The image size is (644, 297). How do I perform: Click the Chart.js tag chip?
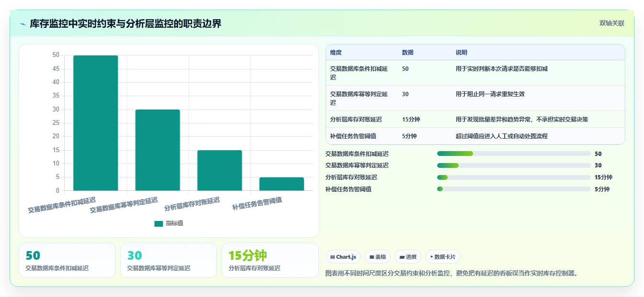(343, 257)
